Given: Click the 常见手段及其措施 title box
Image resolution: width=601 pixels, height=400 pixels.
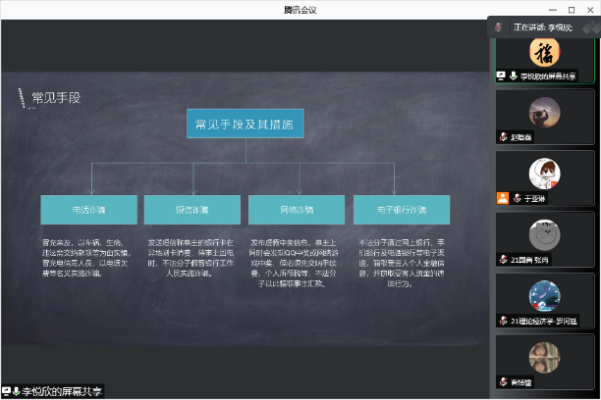Looking at the screenshot, I should [x=244, y=124].
